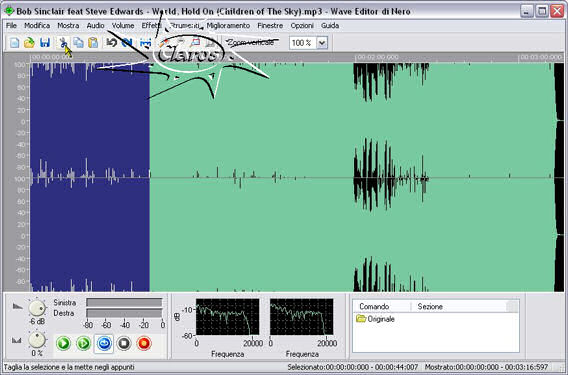The image size is (568, 375).
Task: Open a file with the folder icon
Action: 29,43
